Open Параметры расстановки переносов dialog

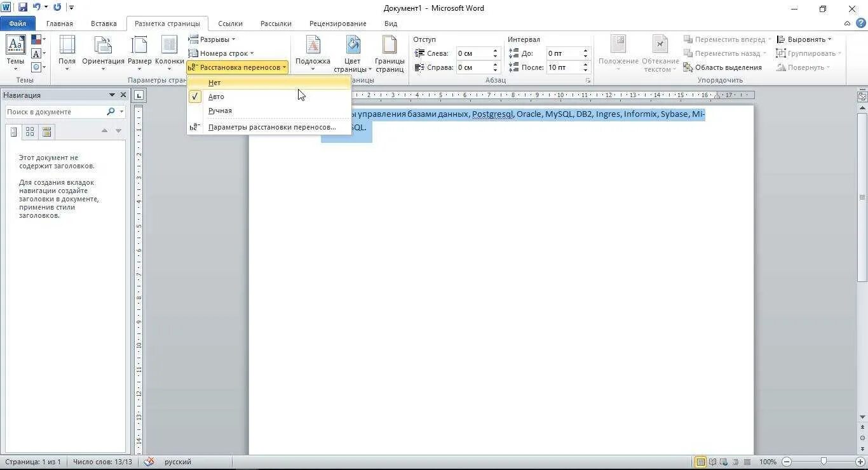coord(269,127)
